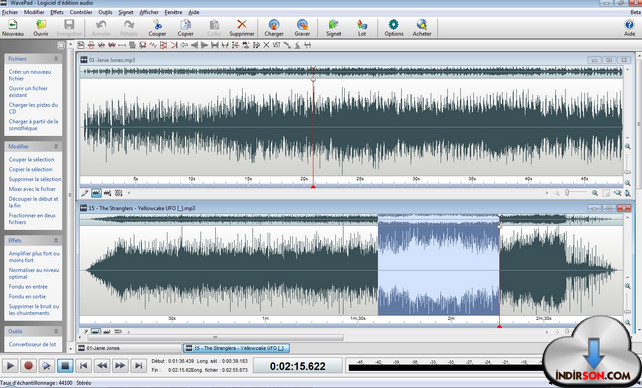Click the solid left triangle toolbar icon
This screenshot has width=642, height=388.
pyautogui.click(x=194, y=45)
